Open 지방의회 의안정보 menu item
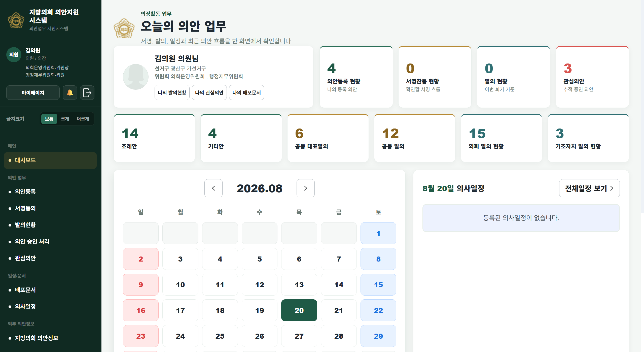644x352 pixels. pos(50,338)
